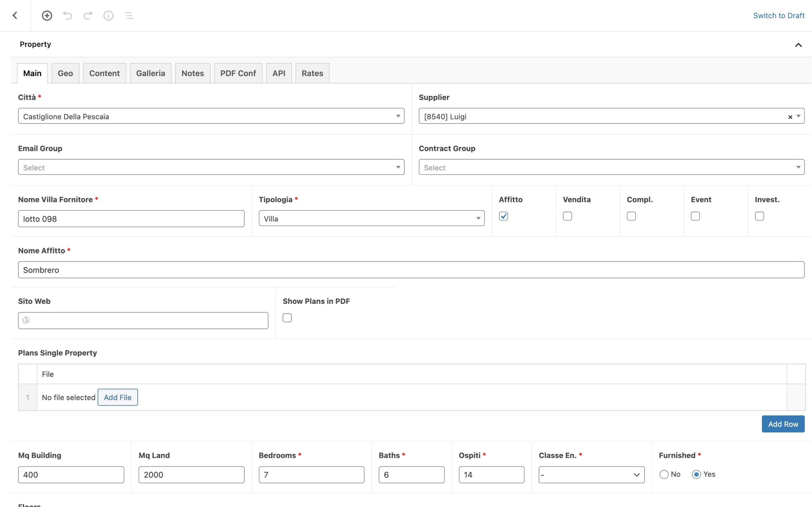Open the Rates tab
812x507 pixels.
tap(312, 73)
